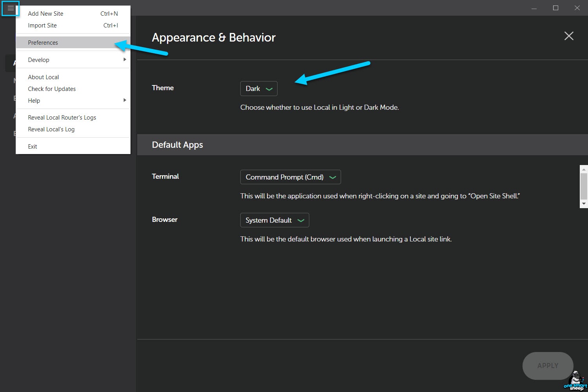Click the Browser dropdown chevron icon
The height and width of the screenshot is (392, 588).
tap(301, 220)
